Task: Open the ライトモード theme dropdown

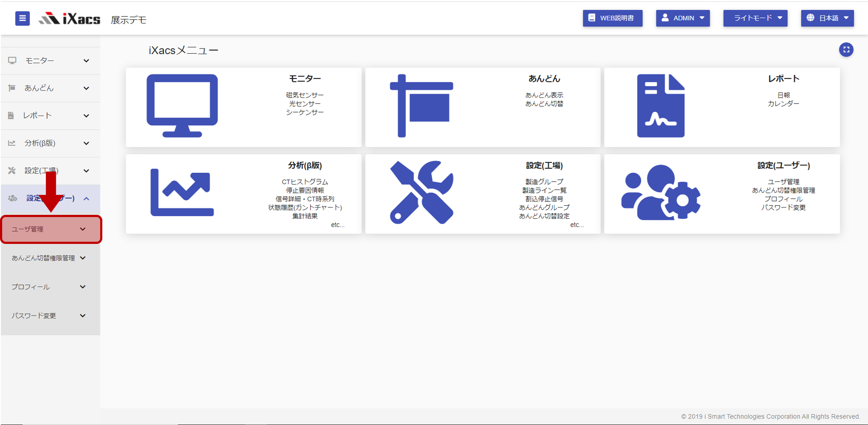Action: tap(755, 18)
